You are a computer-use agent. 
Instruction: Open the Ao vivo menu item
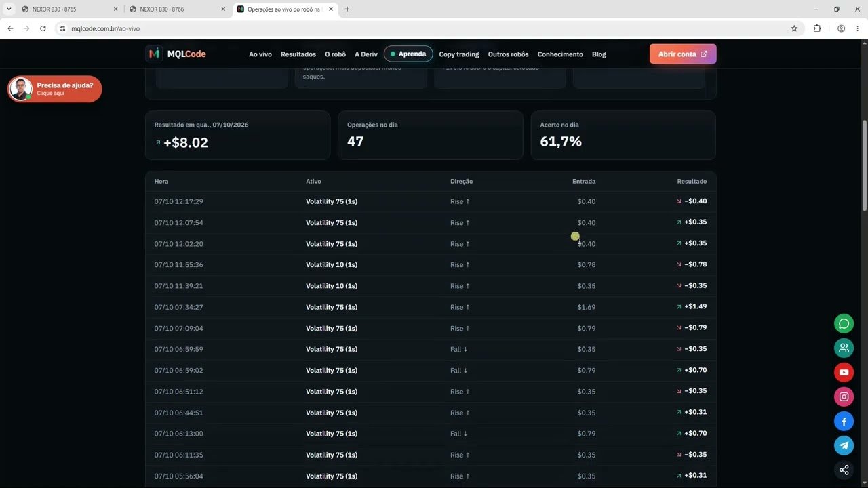coord(260,54)
